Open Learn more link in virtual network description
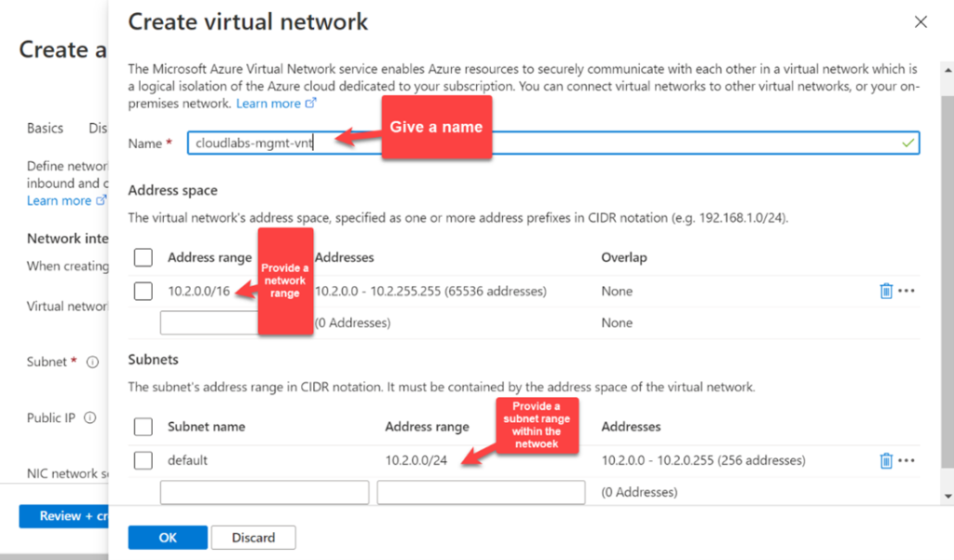This screenshot has width=954, height=560. tap(276, 103)
